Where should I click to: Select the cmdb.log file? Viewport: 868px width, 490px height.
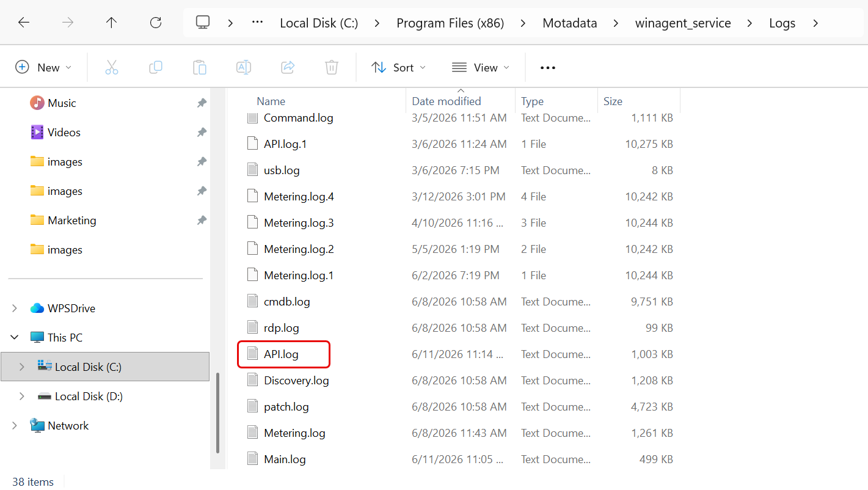287,302
